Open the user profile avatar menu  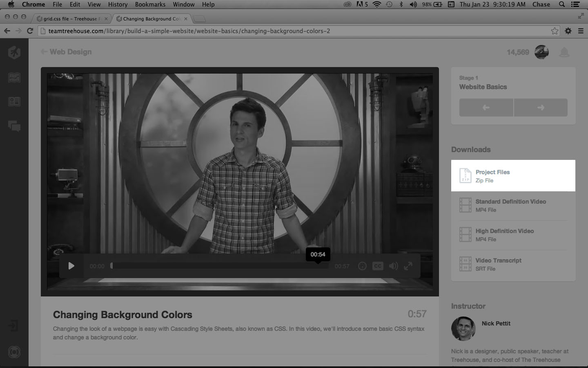point(541,52)
